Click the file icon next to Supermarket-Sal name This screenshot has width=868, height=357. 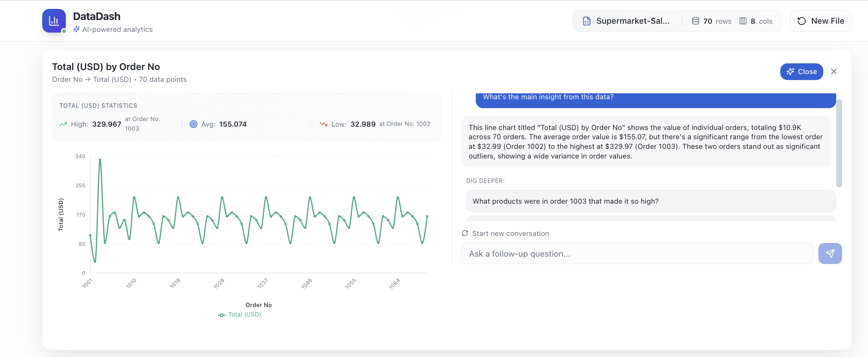pos(586,21)
